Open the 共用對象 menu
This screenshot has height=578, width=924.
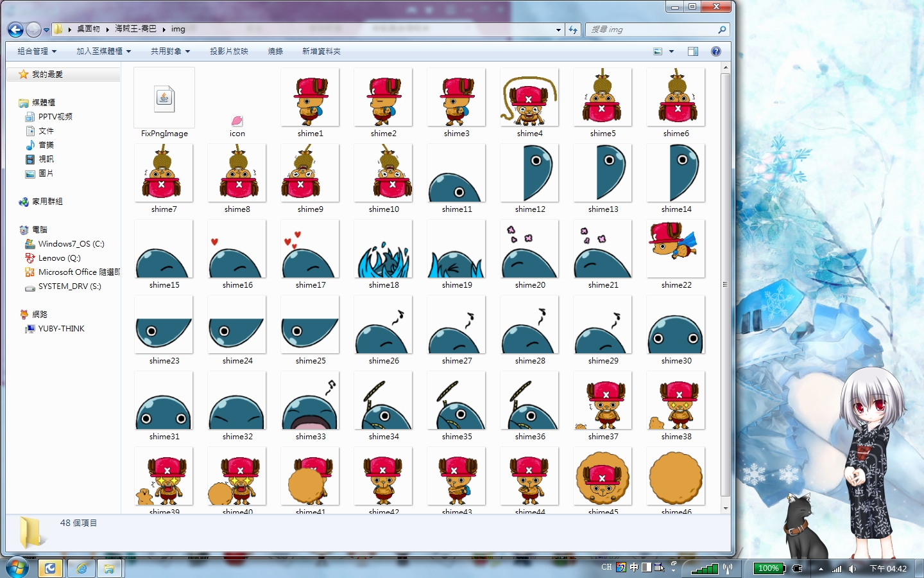pyautogui.click(x=170, y=51)
